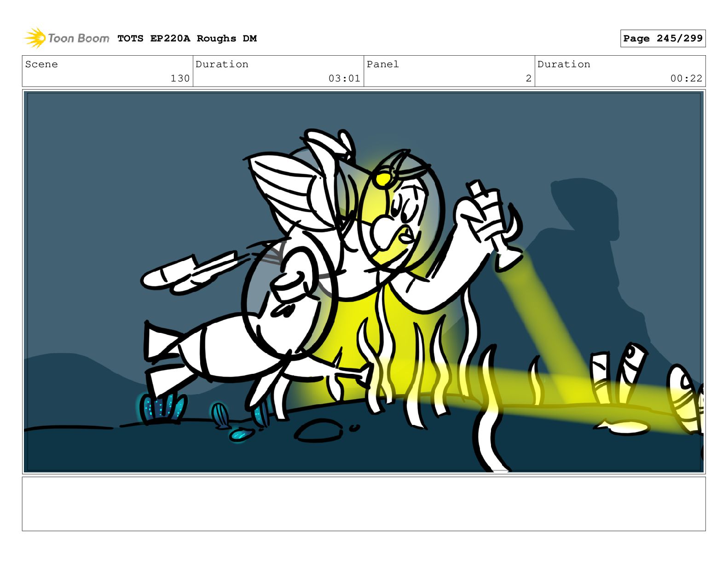
Task: Click the Toon Boom logo
Action: [x=67, y=38]
